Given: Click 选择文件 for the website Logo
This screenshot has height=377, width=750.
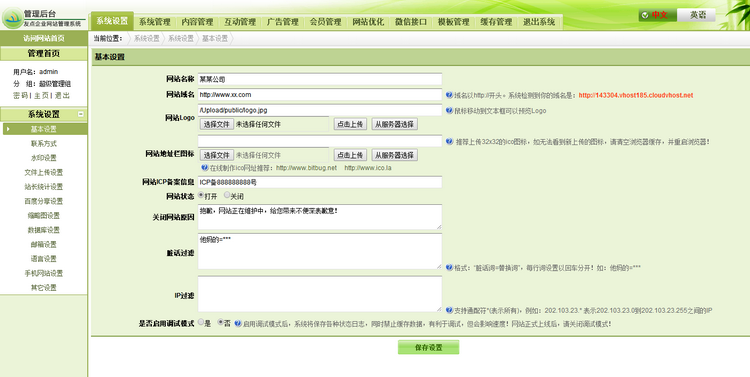Looking at the screenshot, I should coord(217,124).
